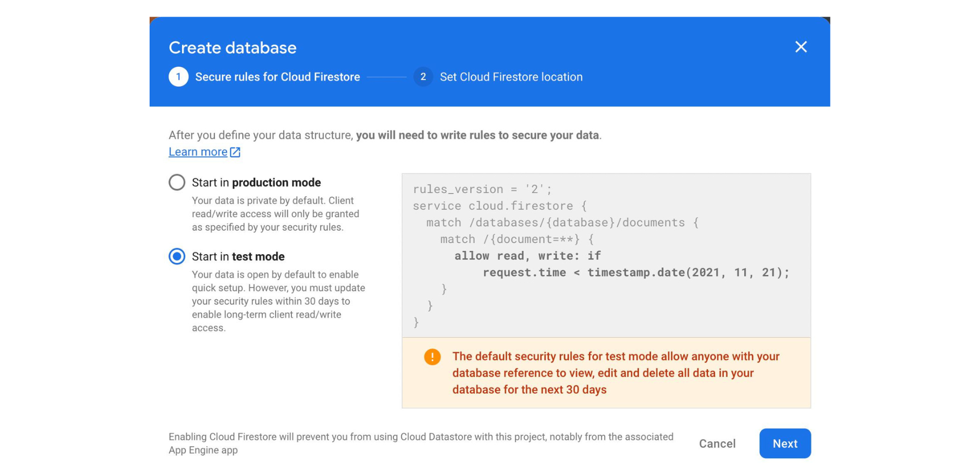Click the match /databases/{database}/documents line
Image resolution: width=980 pixels, height=476 pixels.
pyautogui.click(x=562, y=222)
